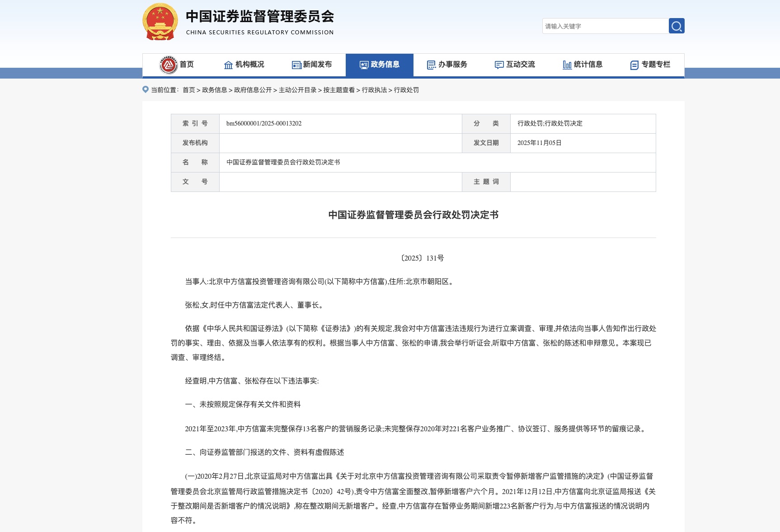This screenshot has height=532, width=780.
Task: Click the document heading 中国证券监督管理委员会行政处罚决定书
Action: [413, 215]
